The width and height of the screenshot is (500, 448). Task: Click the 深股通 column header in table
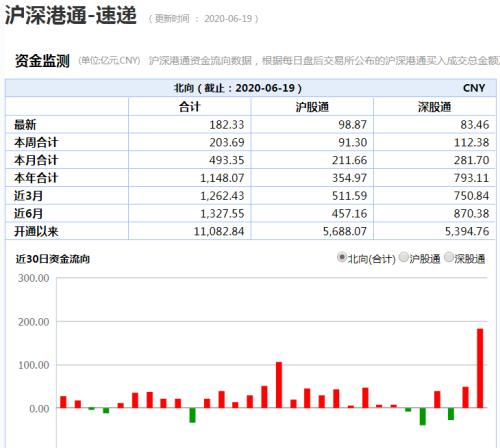tap(434, 107)
